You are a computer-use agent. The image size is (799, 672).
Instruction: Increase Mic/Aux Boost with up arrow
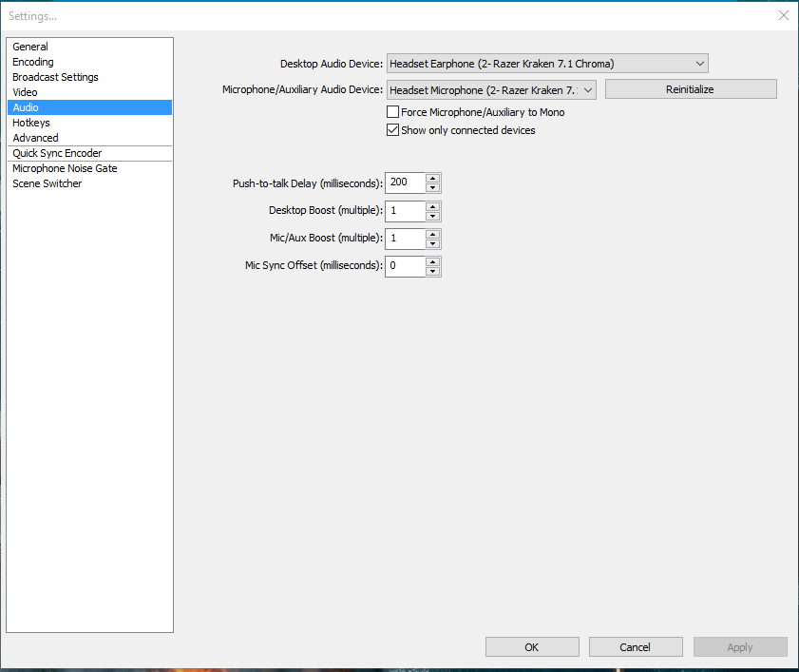pyautogui.click(x=433, y=234)
